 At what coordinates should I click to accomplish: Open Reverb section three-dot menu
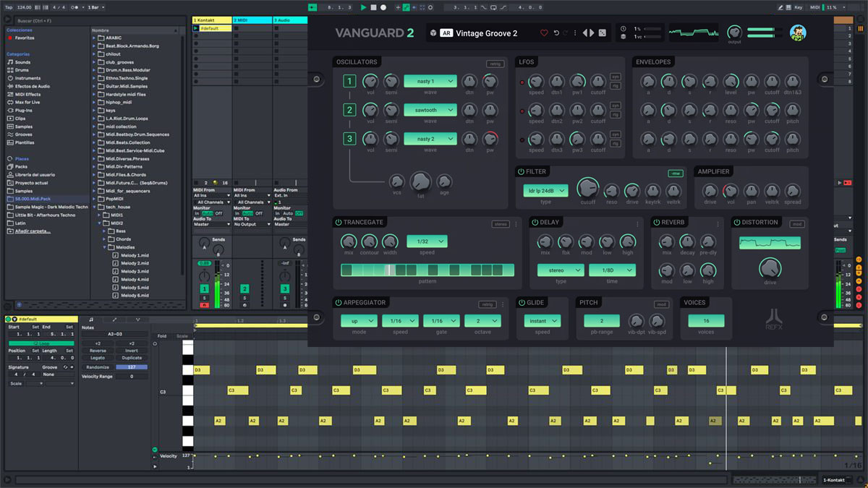717,224
